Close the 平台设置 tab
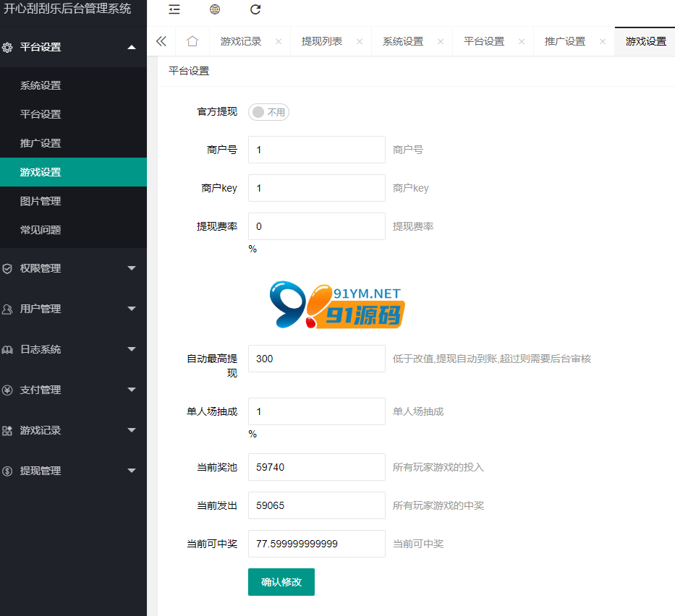The width and height of the screenshot is (675, 616). pos(522,42)
